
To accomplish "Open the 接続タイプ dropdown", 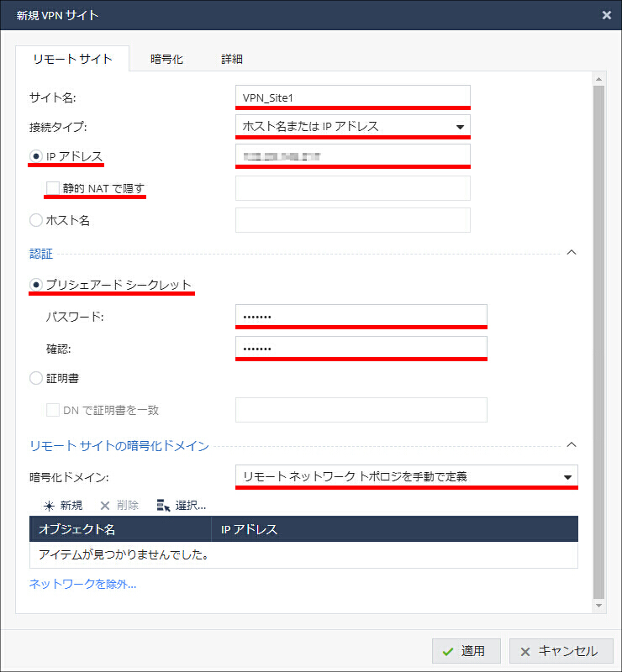I will [x=353, y=127].
